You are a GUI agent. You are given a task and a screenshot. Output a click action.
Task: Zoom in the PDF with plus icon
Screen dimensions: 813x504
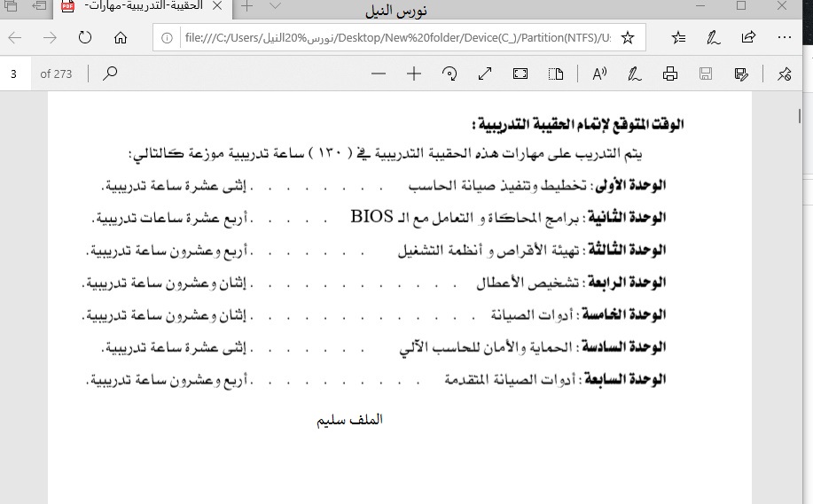pyautogui.click(x=413, y=74)
